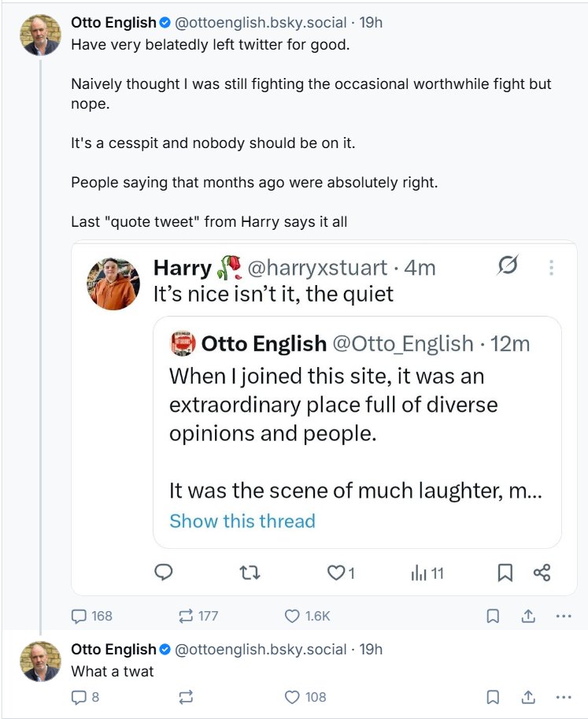
Task: Repost the "What a twat" post
Action: pyautogui.click(x=187, y=697)
